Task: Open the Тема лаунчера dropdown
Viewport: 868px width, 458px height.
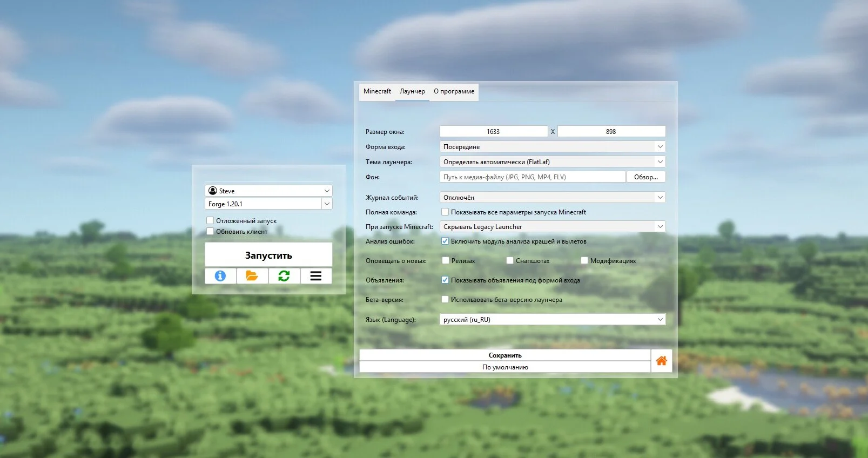Action: [x=660, y=161]
